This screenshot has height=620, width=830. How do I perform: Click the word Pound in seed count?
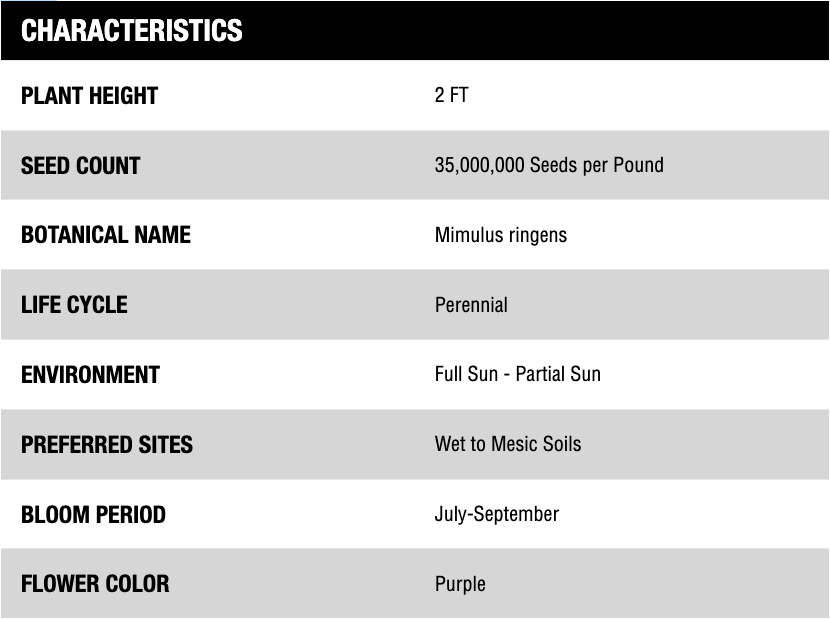(637, 165)
